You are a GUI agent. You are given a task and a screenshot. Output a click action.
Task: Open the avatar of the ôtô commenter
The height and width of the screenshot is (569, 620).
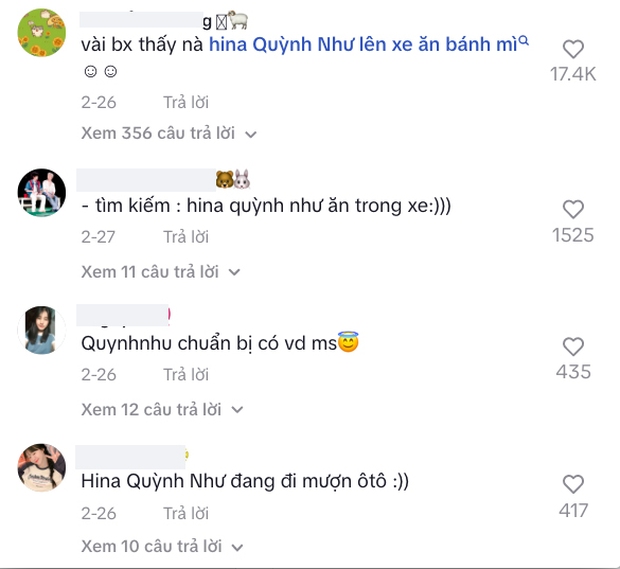click(x=42, y=467)
